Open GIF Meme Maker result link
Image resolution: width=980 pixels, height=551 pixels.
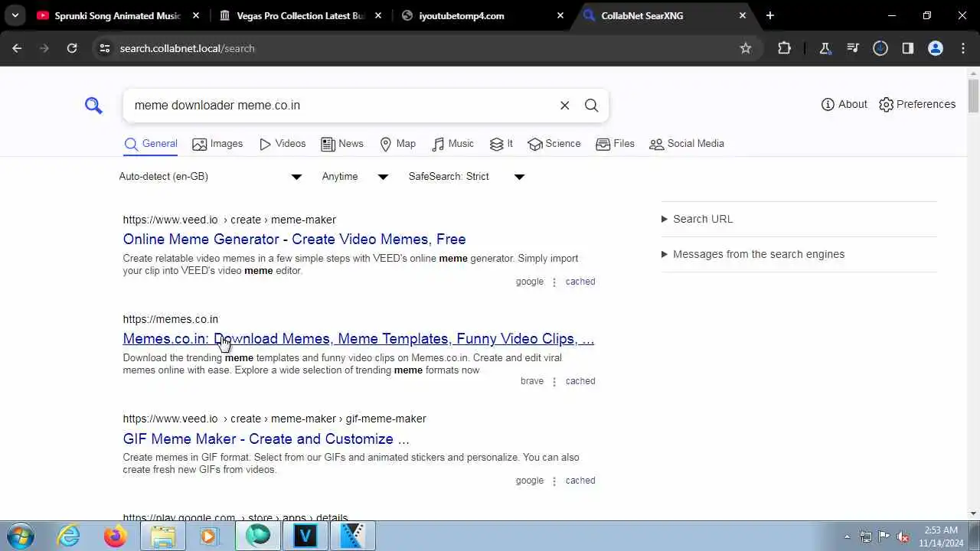click(266, 439)
